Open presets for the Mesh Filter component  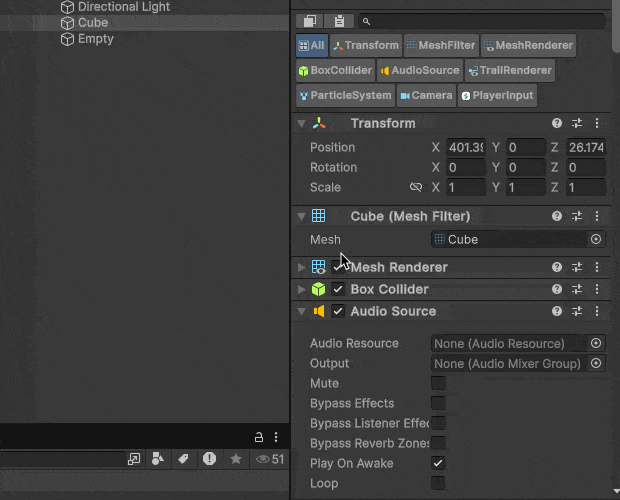tap(577, 216)
